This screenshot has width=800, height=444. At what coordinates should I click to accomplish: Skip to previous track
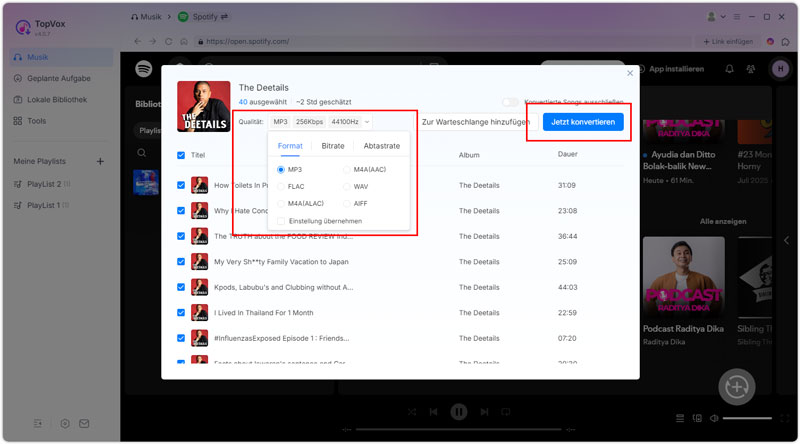click(x=433, y=412)
